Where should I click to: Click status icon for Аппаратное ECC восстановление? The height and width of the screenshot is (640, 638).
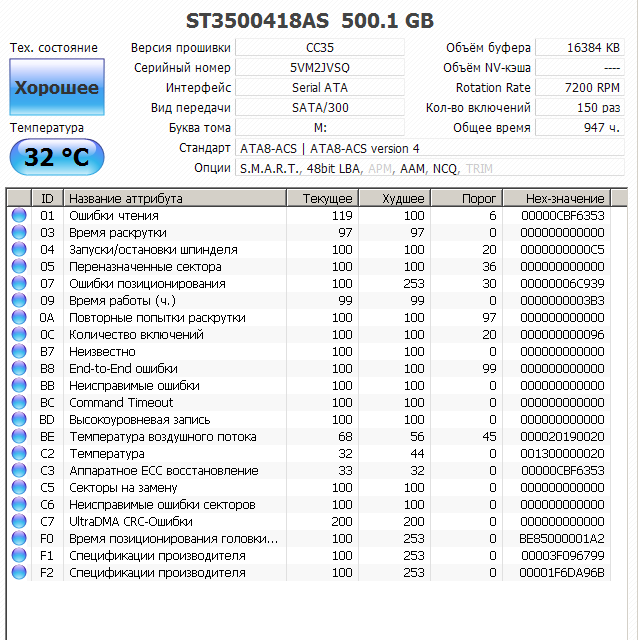pos(19,470)
